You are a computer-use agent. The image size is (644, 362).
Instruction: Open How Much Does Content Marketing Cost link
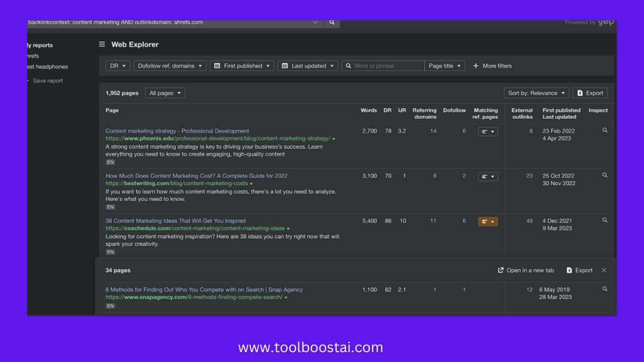click(x=197, y=176)
